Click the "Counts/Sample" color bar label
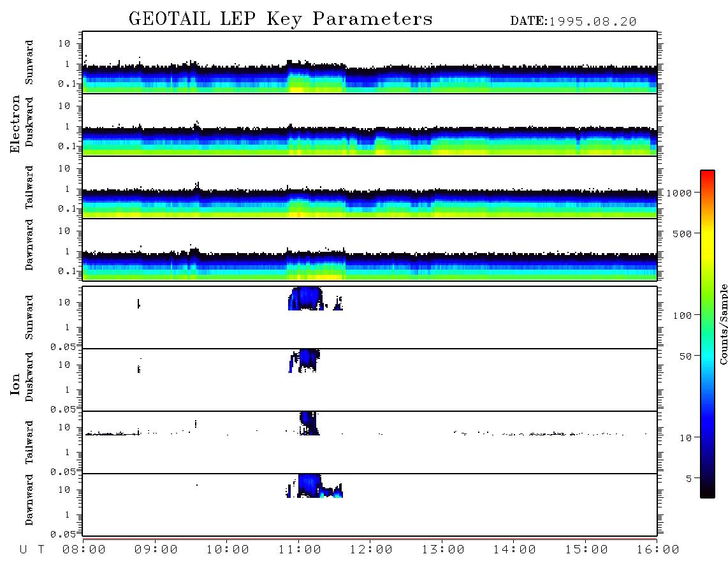The height and width of the screenshot is (561, 728). tap(724, 324)
